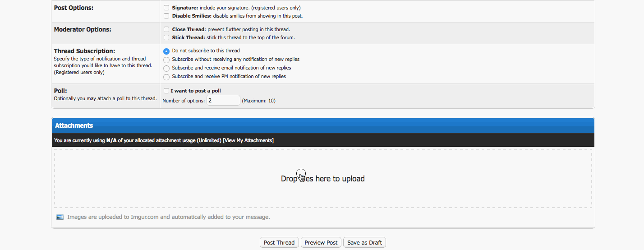
Task: Tick the Disable Smilies checkbox
Action: (166, 16)
